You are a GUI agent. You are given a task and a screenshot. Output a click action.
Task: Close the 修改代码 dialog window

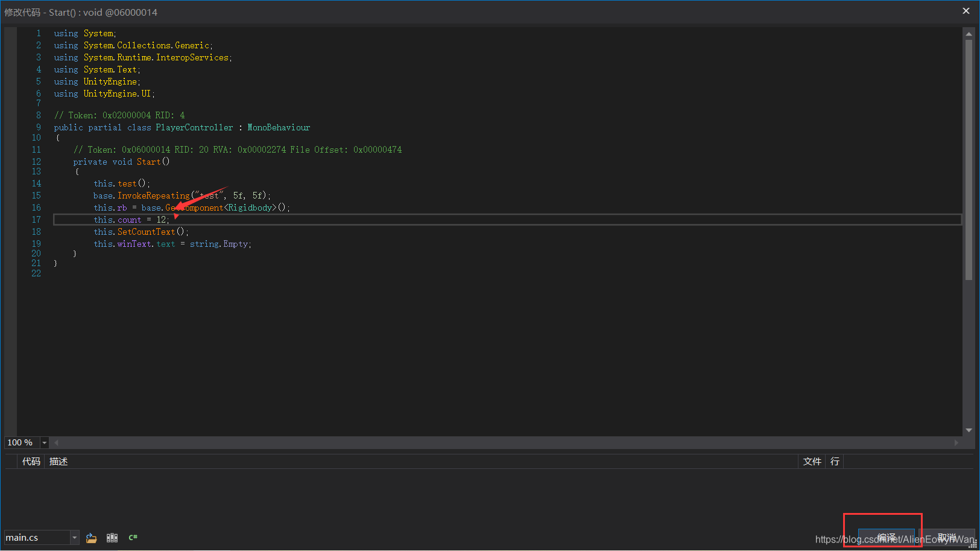pyautogui.click(x=966, y=11)
